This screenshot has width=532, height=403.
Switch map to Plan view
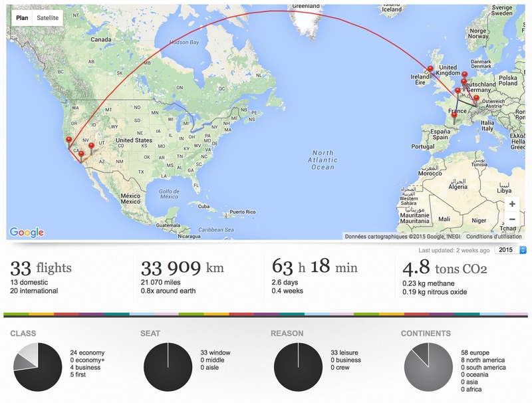(x=22, y=18)
